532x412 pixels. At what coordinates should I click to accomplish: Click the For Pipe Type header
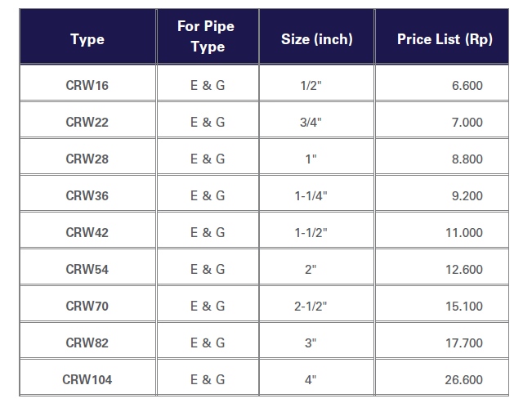(206, 36)
